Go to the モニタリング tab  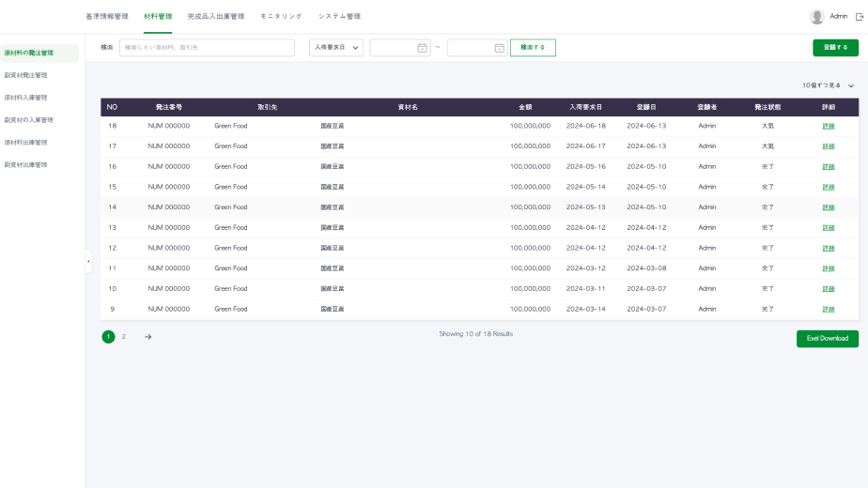click(281, 17)
